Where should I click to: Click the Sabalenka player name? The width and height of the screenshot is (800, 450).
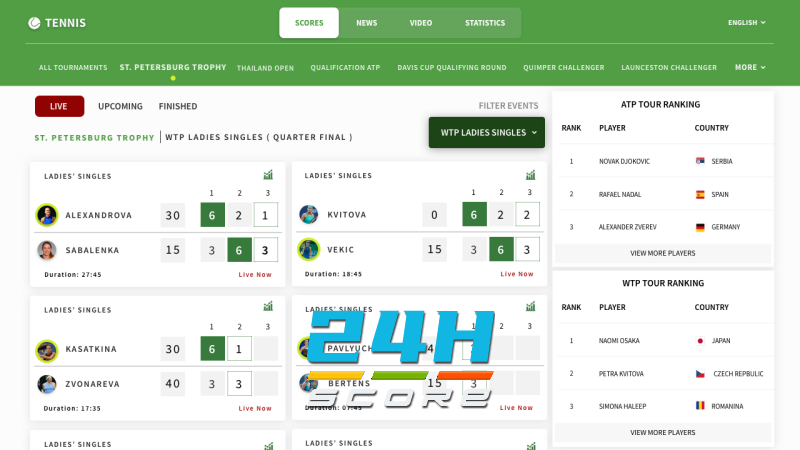[x=92, y=250]
